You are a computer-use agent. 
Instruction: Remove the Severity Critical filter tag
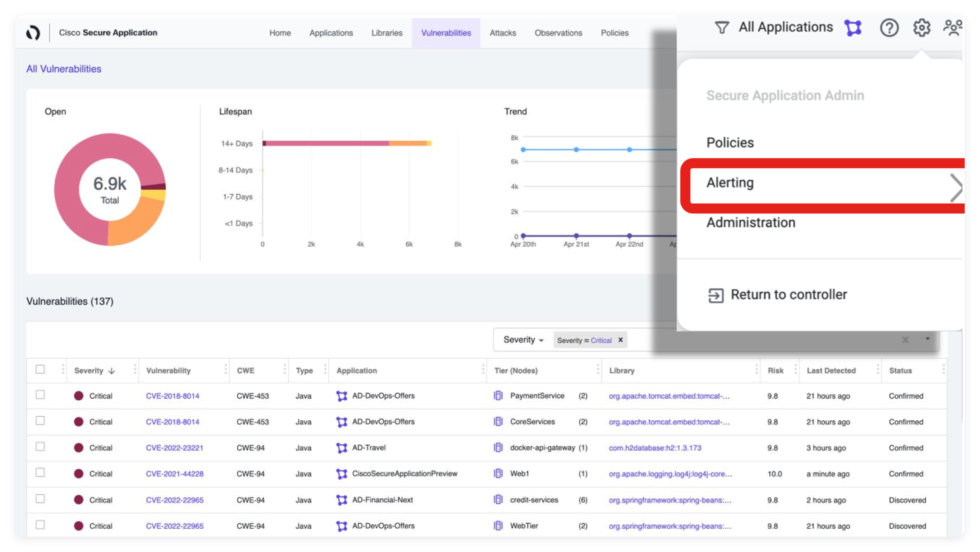pos(621,340)
